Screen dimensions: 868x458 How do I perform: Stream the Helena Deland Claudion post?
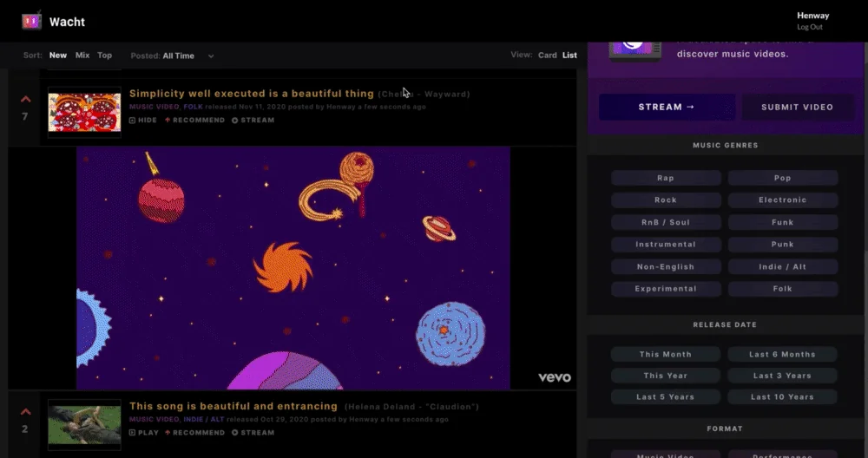(253, 433)
